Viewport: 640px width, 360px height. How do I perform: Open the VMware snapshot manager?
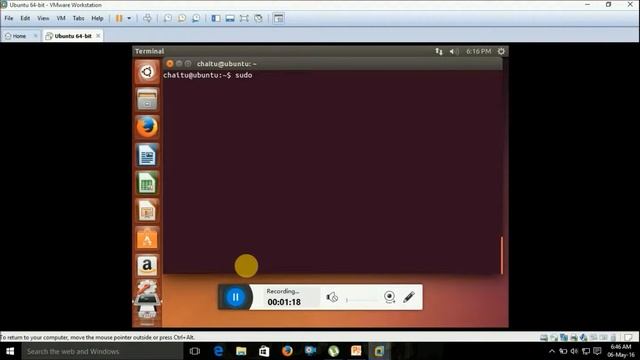tap(196, 18)
